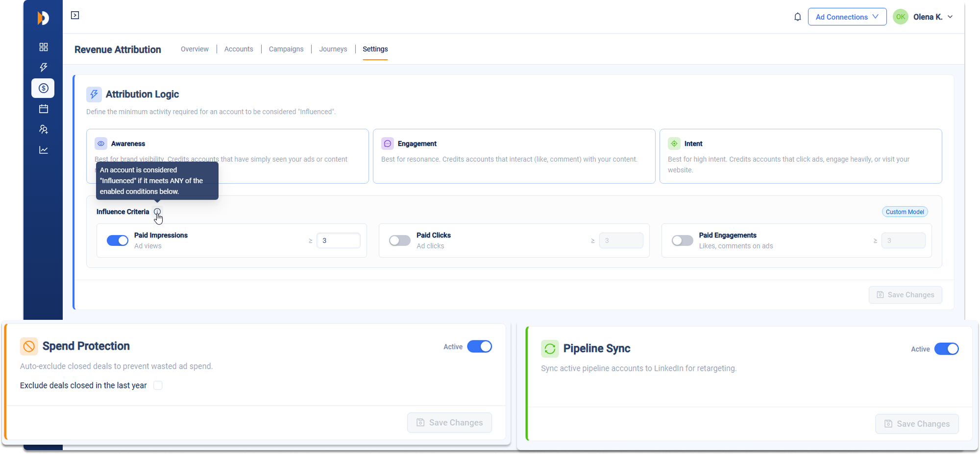Screen dimensions: 980x454
Task: Open notifications bell icon
Action: pos(797,17)
